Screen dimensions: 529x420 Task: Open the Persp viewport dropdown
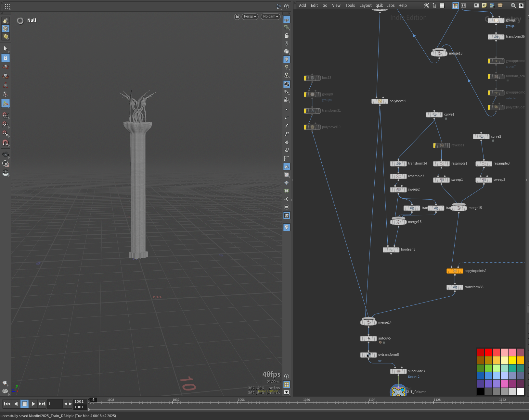250,17
